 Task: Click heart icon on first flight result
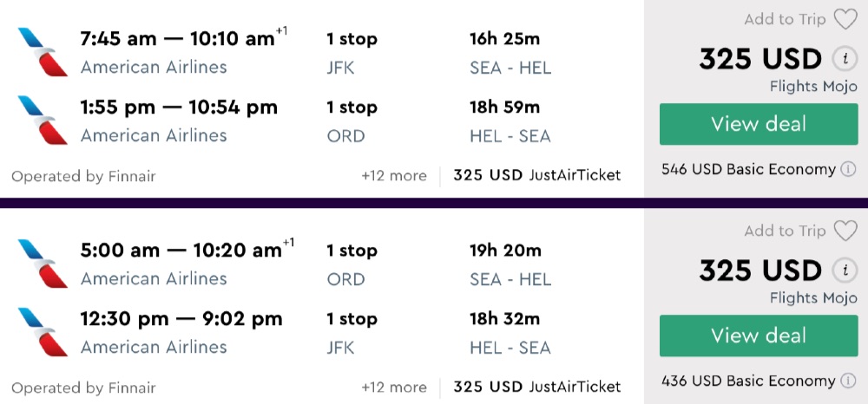(x=845, y=19)
